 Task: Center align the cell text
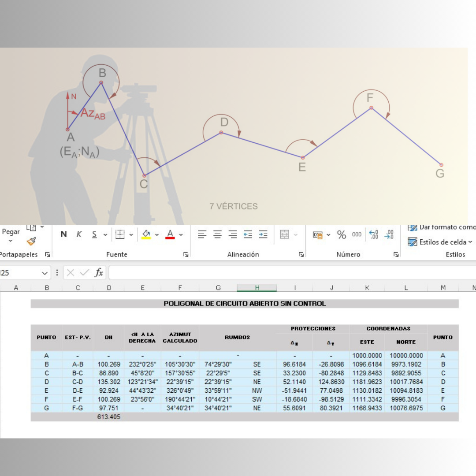tap(218, 234)
